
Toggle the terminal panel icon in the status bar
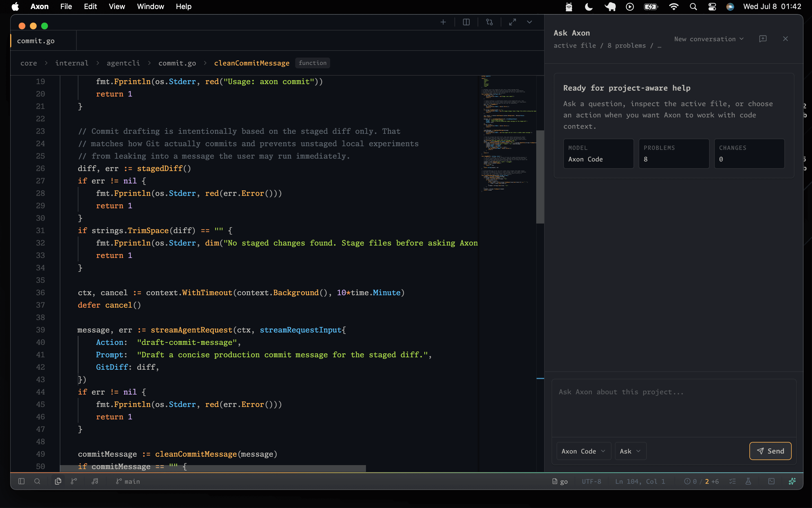pyautogui.click(x=771, y=481)
